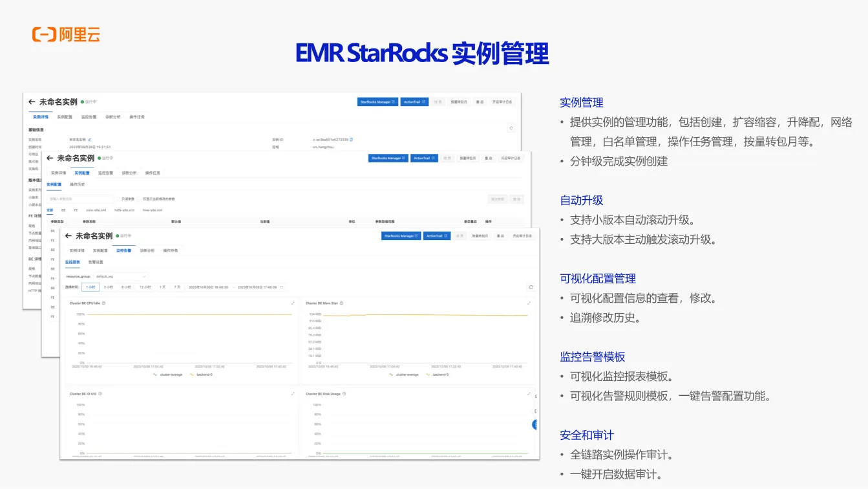The image size is (868, 489).
Task: Click StarRocks Manager in front monitoring window
Action: (401, 236)
